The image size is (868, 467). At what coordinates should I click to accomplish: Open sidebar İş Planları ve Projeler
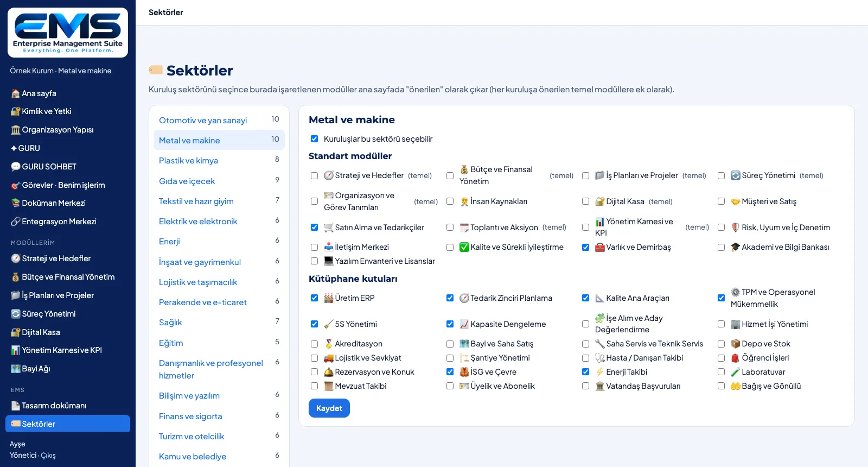click(68, 295)
